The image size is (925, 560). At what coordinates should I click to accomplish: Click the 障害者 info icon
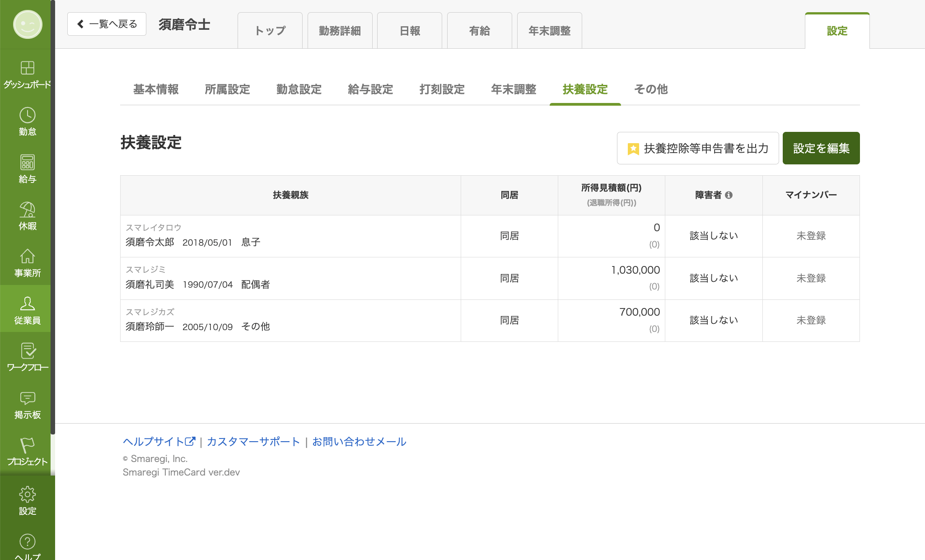729,195
